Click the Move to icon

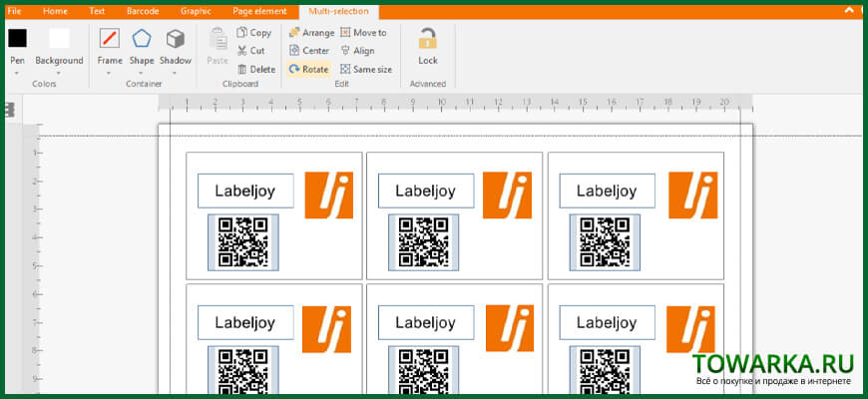[x=345, y=33]
